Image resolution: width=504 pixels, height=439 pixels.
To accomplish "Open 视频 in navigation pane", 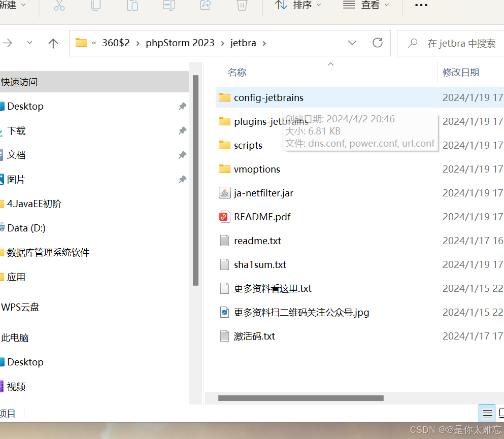I will (16, 387).
